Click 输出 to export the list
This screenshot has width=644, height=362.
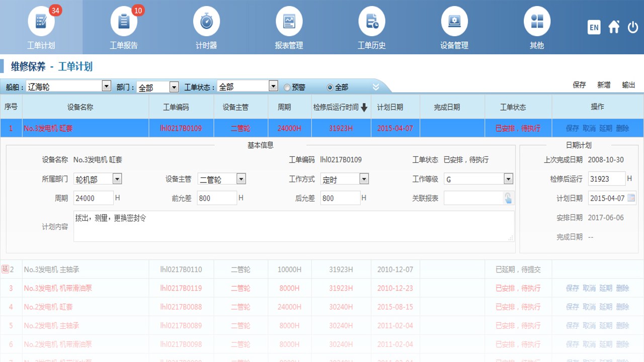coord(628,85)
